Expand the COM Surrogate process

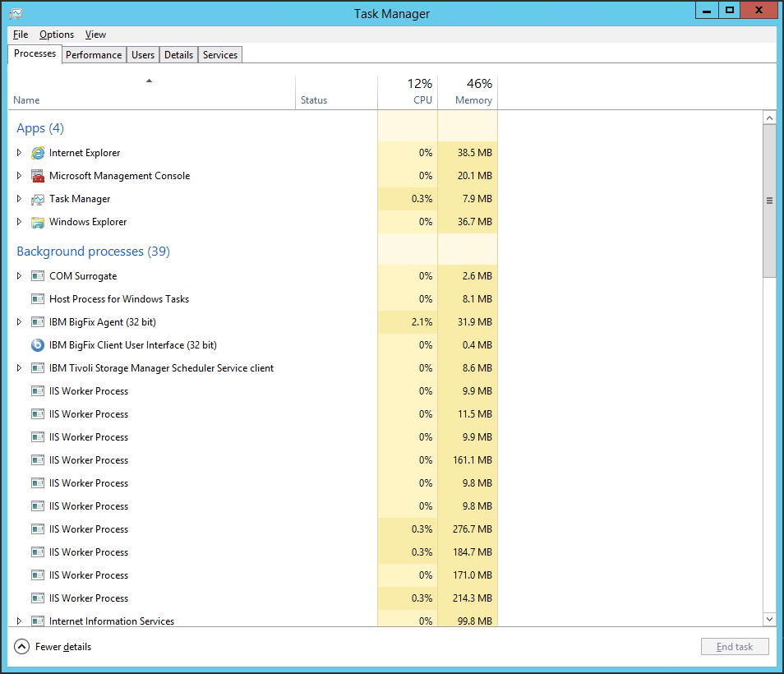pos(19,275)
